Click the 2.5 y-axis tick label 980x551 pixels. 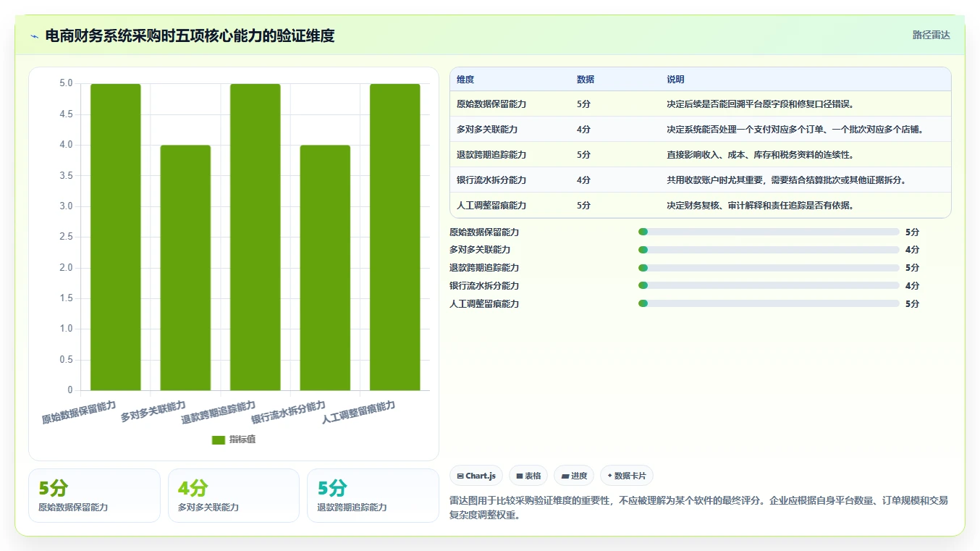point(66,237)
